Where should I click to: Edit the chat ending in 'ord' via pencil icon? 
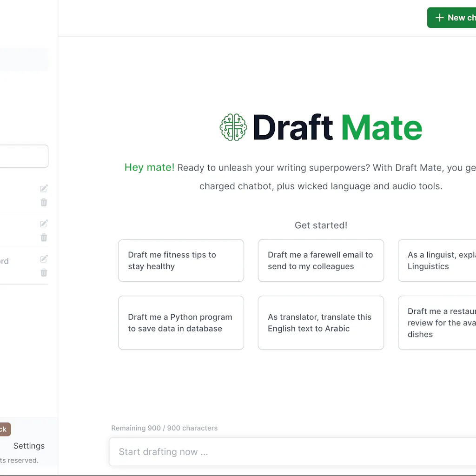point(43,258)
